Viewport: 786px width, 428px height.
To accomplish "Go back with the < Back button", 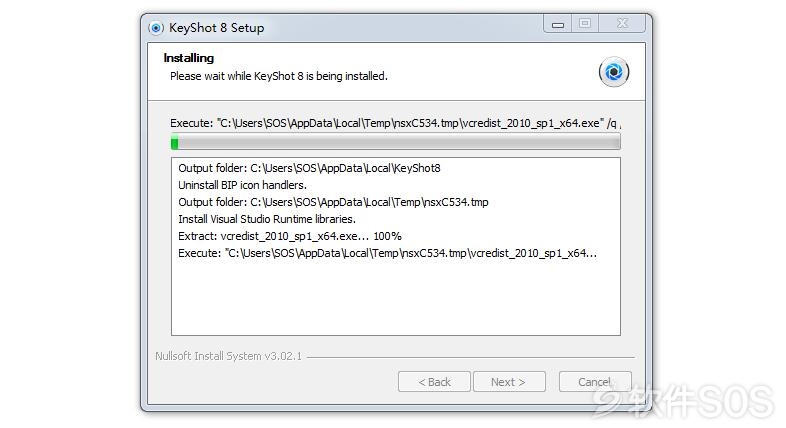I will pyautogui.click(x=434, y=382).
